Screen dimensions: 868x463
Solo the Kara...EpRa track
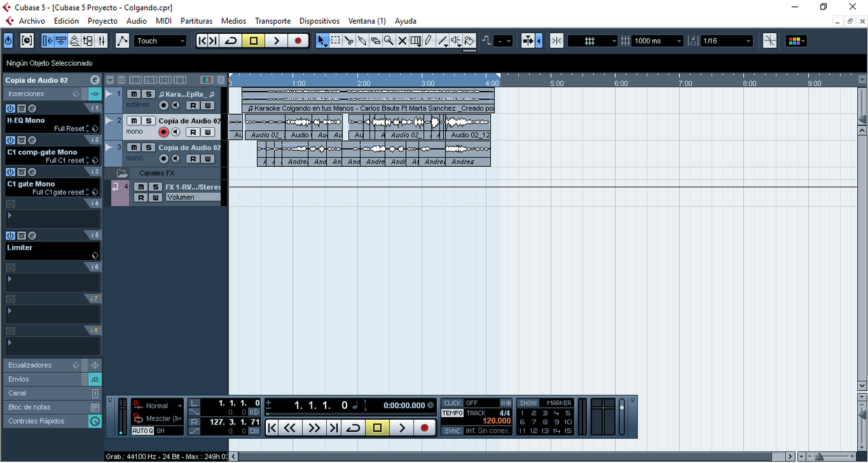[x=149, y=94]
